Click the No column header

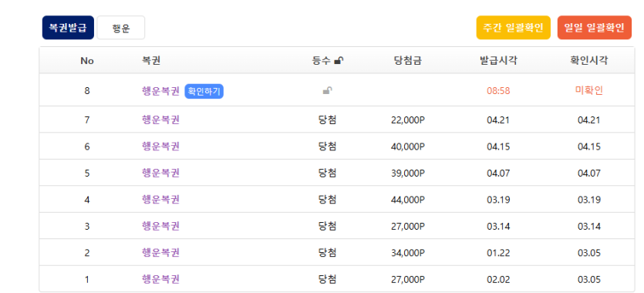click(x=87, y=61)
